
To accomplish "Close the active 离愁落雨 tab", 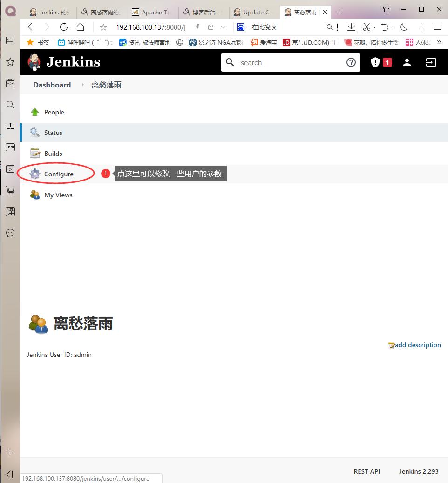I will pyautogui.click(x=325, y=12).
